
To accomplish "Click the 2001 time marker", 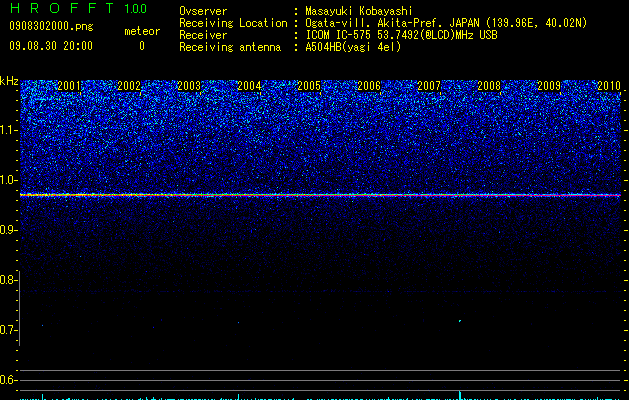I will (69, 86).
